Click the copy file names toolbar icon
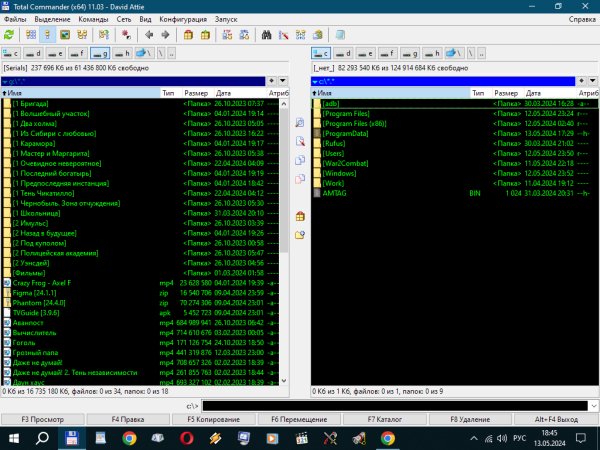This screenshot has width=600, height=450. coord(318,35)
